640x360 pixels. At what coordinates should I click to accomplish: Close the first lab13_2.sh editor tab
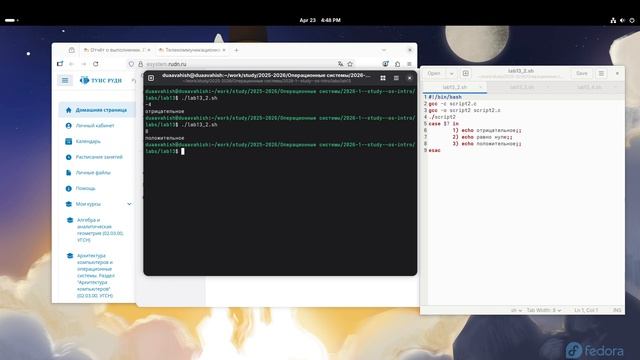pyautogui.click(x=480, y=87)
